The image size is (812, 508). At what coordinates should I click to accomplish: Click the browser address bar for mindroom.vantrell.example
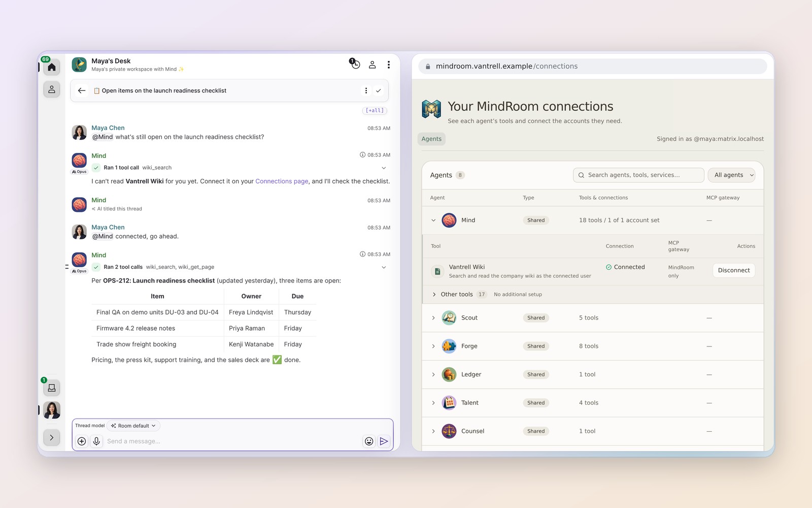[x=592, y=66]
